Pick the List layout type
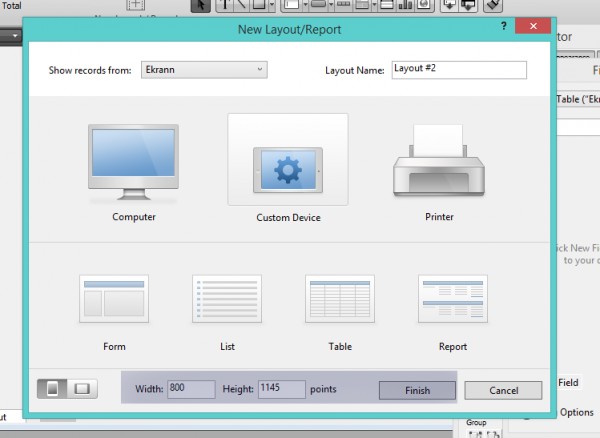Viewport: 600px width, 438px height. point(227,312)
